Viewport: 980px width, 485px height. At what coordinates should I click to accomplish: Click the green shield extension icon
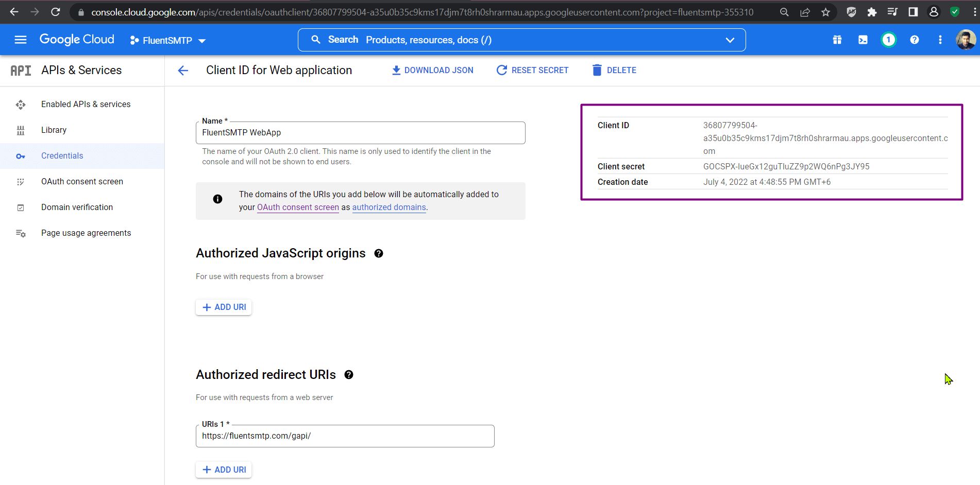(x=955, y=12)
